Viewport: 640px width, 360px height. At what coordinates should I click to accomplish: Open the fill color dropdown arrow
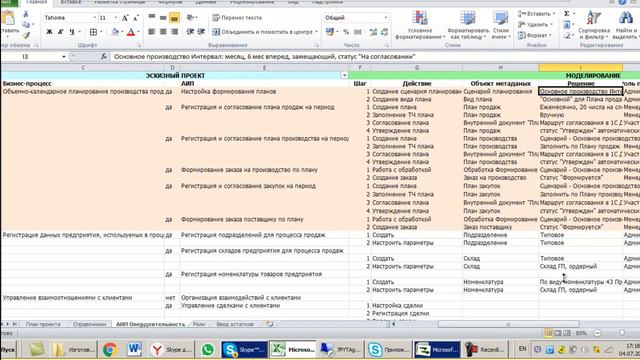[x=122, y=31]
